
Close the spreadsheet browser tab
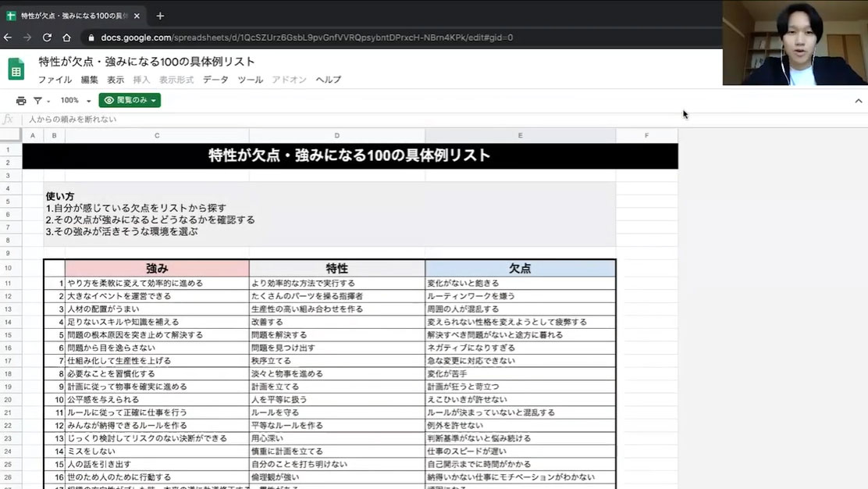(x=137, y=16)
